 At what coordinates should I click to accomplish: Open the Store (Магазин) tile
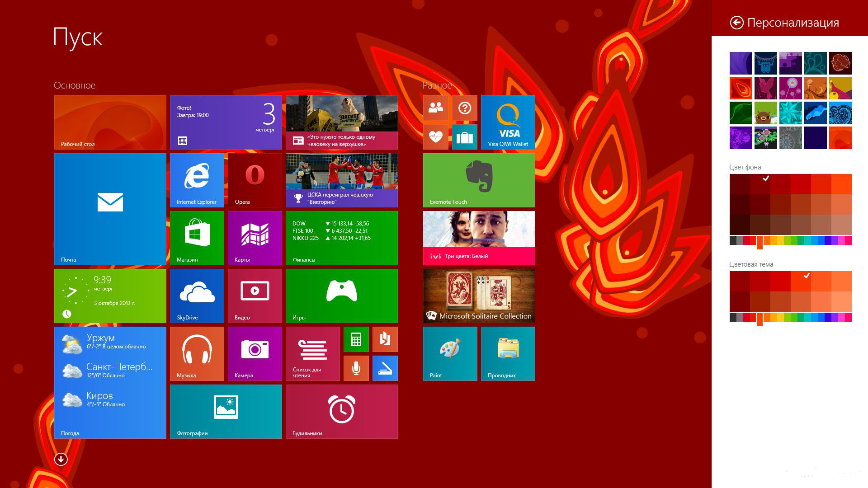tap(197, 238)
